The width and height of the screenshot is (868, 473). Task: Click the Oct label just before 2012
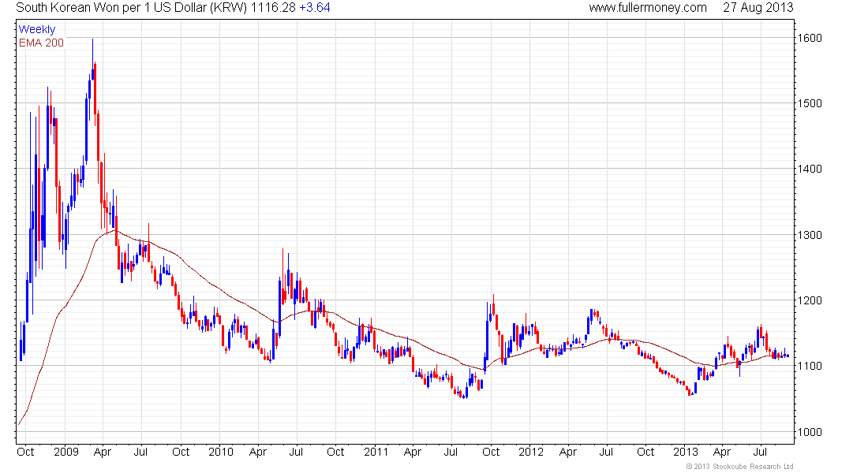coord(491,452)
